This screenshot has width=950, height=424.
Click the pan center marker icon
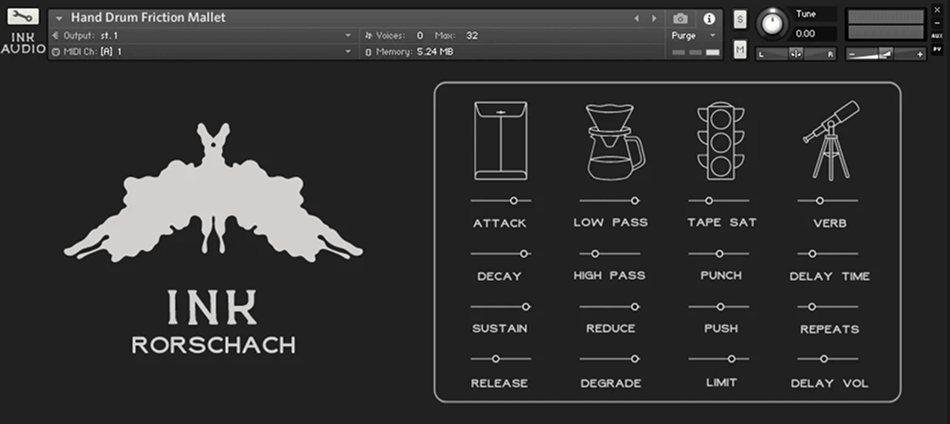tap(796, 55)
